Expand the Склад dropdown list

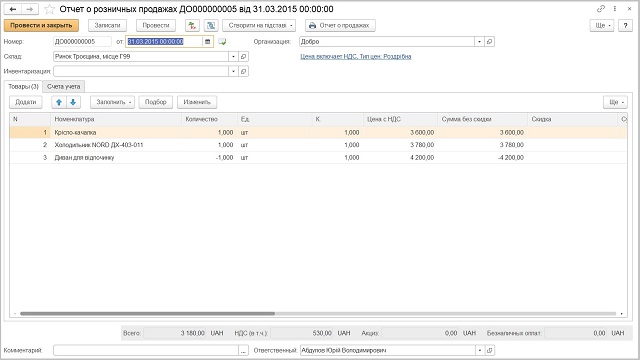[x=233, y=57]
